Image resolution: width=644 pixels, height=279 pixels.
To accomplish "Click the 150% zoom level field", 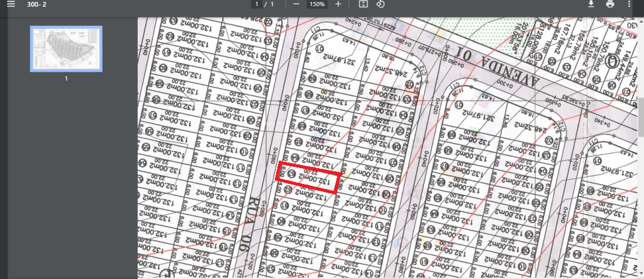I will click(x=316, y=4).
